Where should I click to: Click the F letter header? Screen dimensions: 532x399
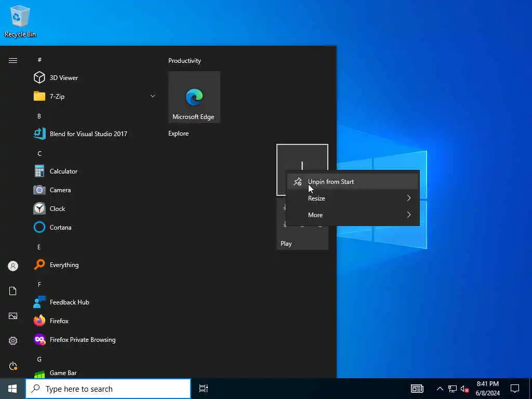[x=39, y=284]
